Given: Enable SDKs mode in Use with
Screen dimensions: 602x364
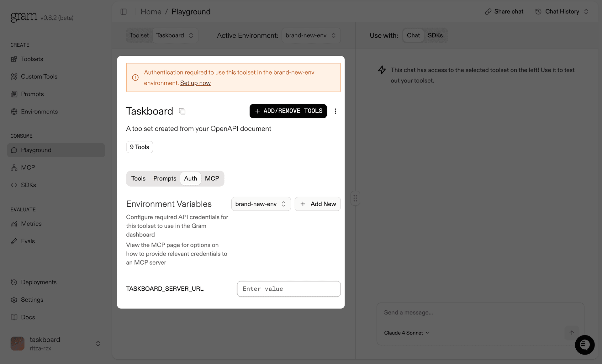Looking at the screenshot, I should (x=435, y=35).
